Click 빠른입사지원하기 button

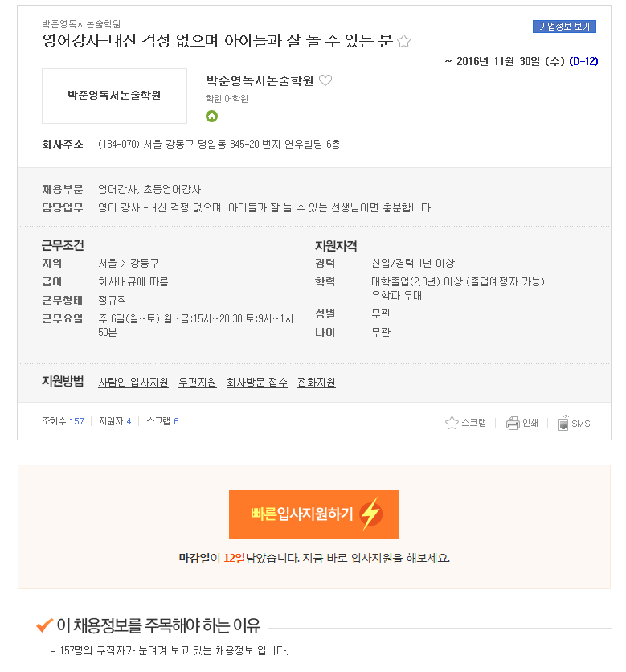pyautogui.click(x=313, y=514)
